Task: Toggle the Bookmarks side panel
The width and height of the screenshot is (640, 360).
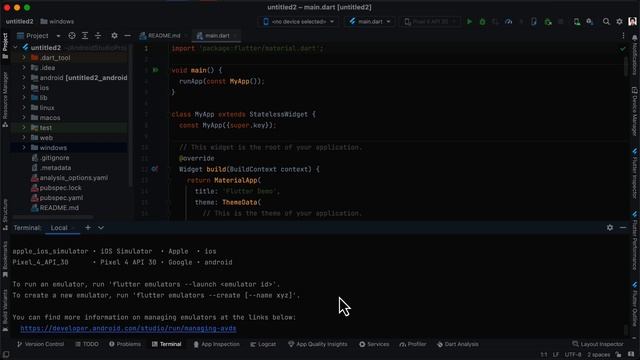Action: (5, 259)
